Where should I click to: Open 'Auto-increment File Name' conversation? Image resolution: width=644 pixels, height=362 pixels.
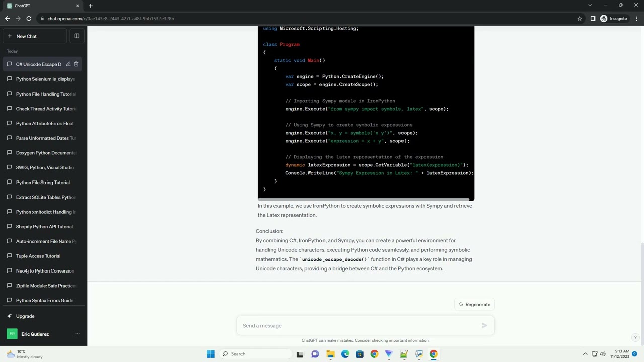[x=43, y=241]
